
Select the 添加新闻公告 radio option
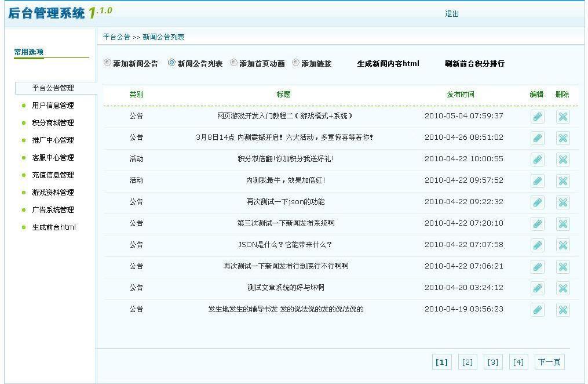108,64
